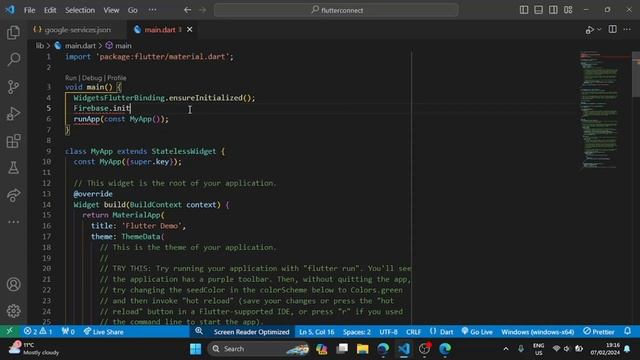Show hidden menu bar items ellipsis
The image size is (640, 360).
tap(152, 10)
